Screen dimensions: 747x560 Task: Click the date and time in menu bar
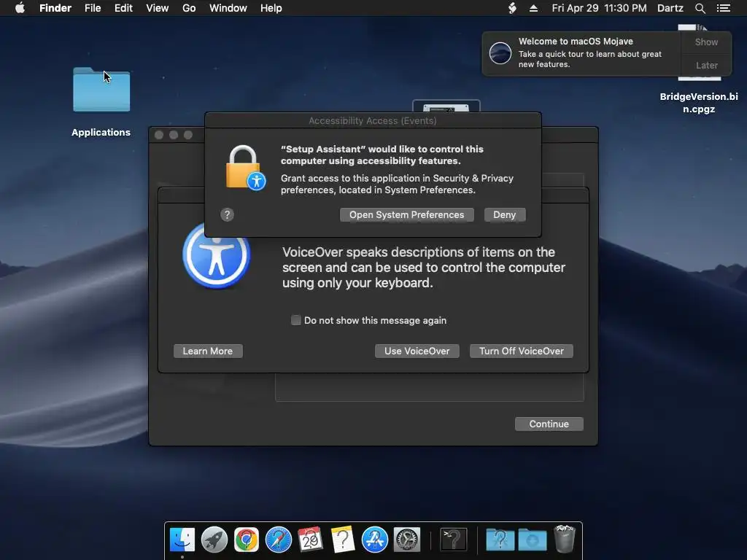click(x=599, y=8)
